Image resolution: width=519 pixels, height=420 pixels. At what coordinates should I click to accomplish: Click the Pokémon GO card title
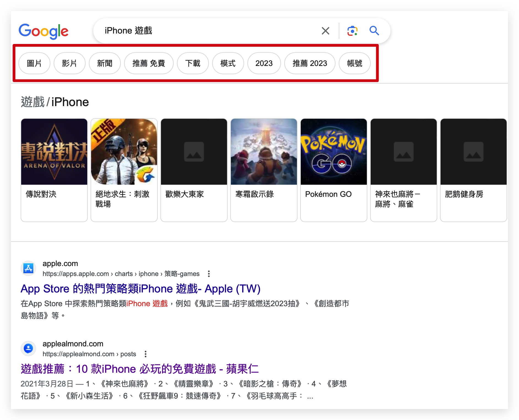328,194
